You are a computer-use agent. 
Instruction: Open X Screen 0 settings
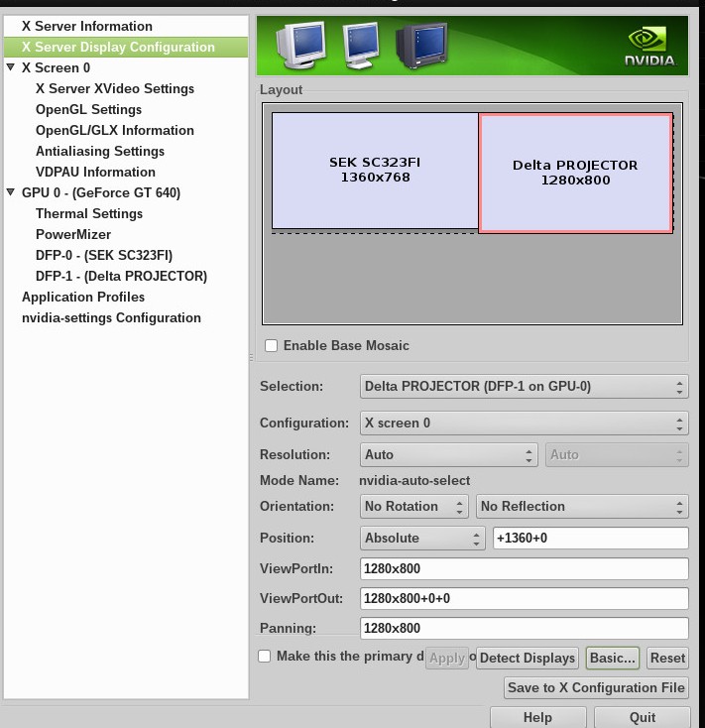[56, 67]
